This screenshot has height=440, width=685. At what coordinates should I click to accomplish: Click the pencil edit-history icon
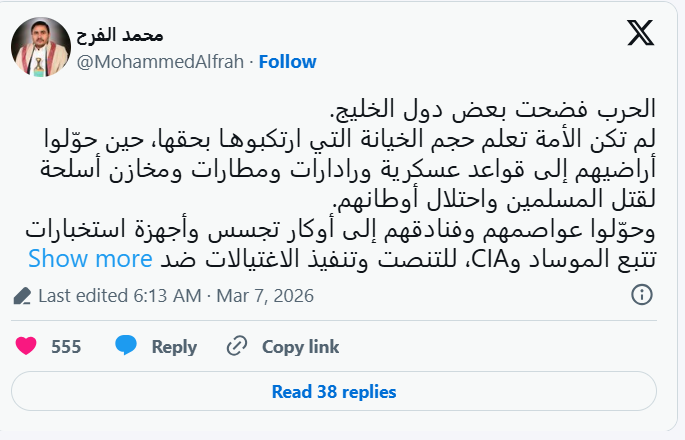pyautogui.click(x=24, y=296)
